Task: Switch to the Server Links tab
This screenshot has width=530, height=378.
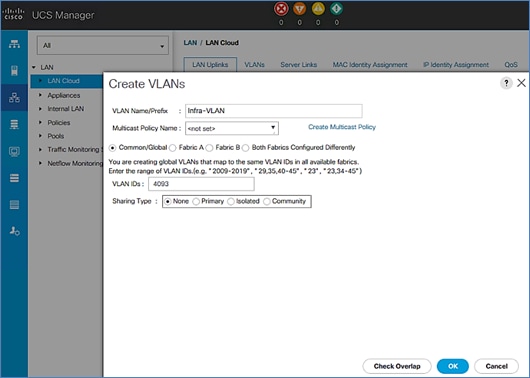Action: tap(298, 65)
